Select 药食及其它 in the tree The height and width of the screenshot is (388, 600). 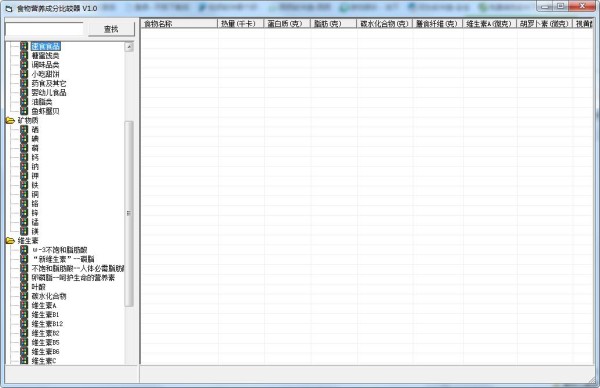[49, 83]
